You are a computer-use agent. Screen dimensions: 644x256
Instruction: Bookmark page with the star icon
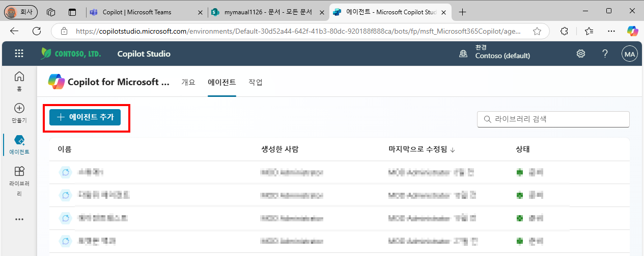tap(537, 31)
